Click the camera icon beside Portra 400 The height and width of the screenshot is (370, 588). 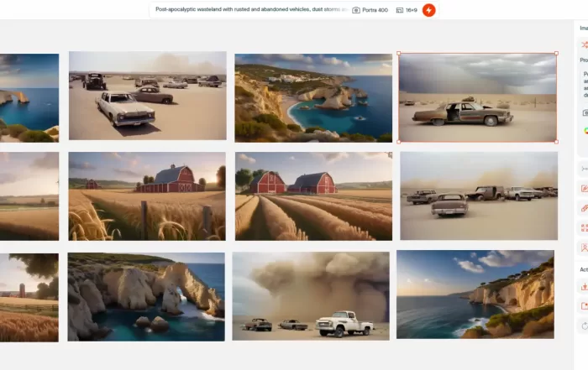pyautogui.click(x=356, y=10)
